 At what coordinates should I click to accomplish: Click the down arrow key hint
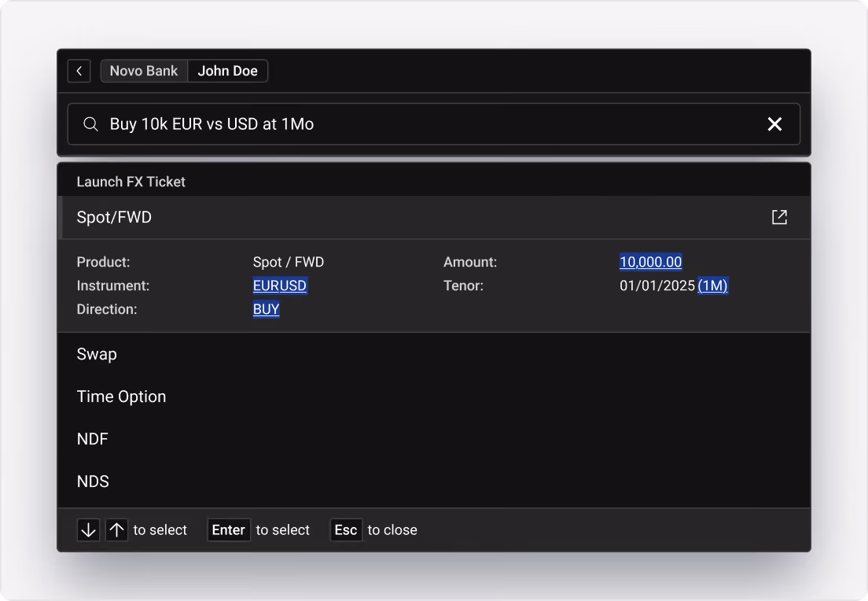pyautogui.click(x=89, y=530)
